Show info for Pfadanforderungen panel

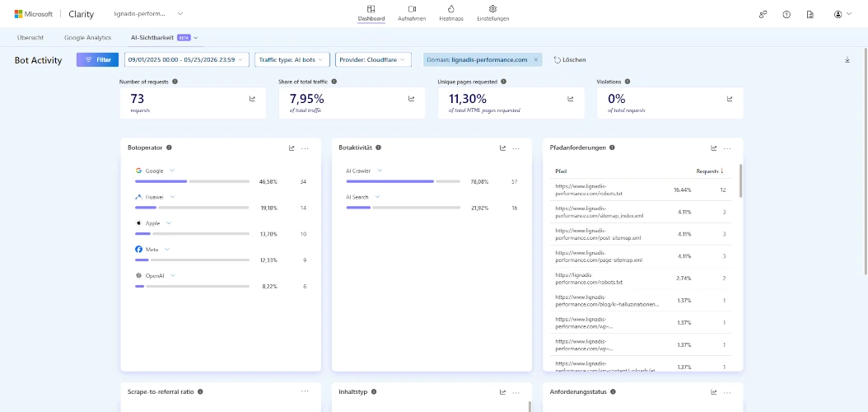tap(612, 147)
